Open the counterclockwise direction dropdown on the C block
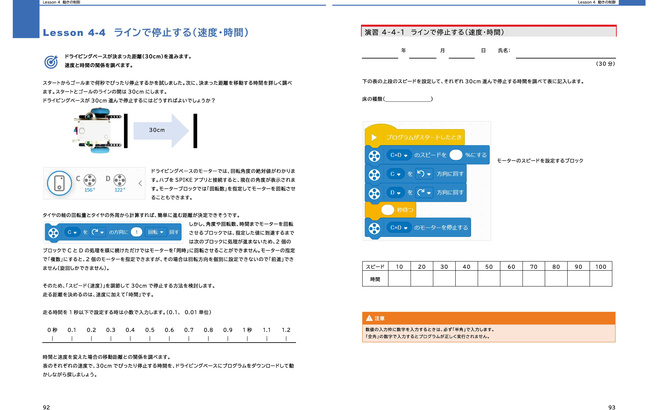660x410 pixels. tap(421, 174)
